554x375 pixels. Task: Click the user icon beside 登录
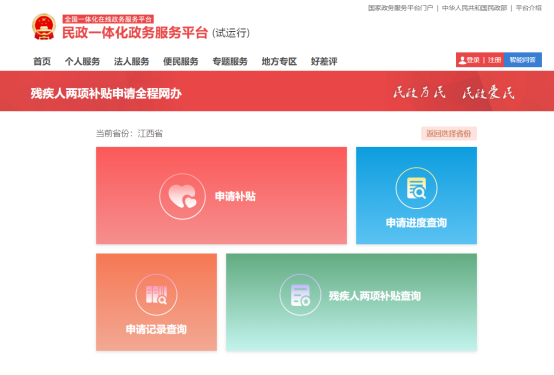pos(462,60)
